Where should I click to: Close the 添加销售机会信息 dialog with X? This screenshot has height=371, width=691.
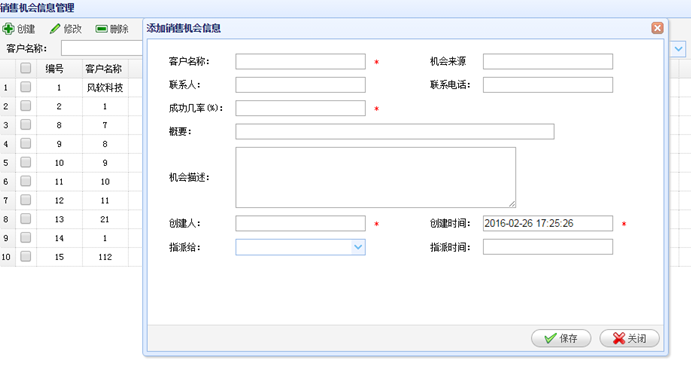point(657,28)
